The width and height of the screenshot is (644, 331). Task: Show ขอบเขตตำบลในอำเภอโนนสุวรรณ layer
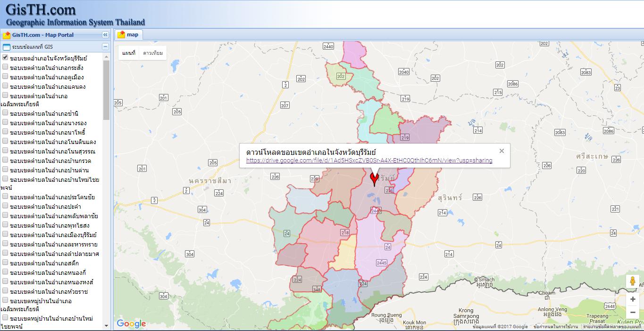point(5,151)
